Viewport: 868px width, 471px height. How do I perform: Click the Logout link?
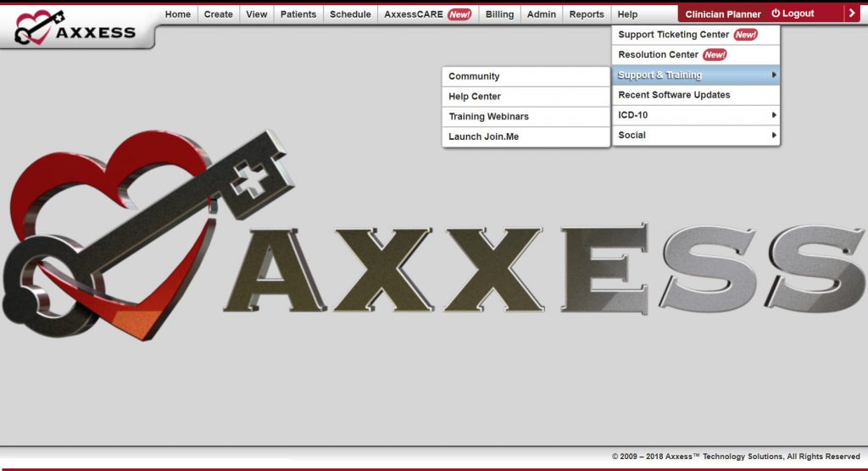(x=793, y=14)
